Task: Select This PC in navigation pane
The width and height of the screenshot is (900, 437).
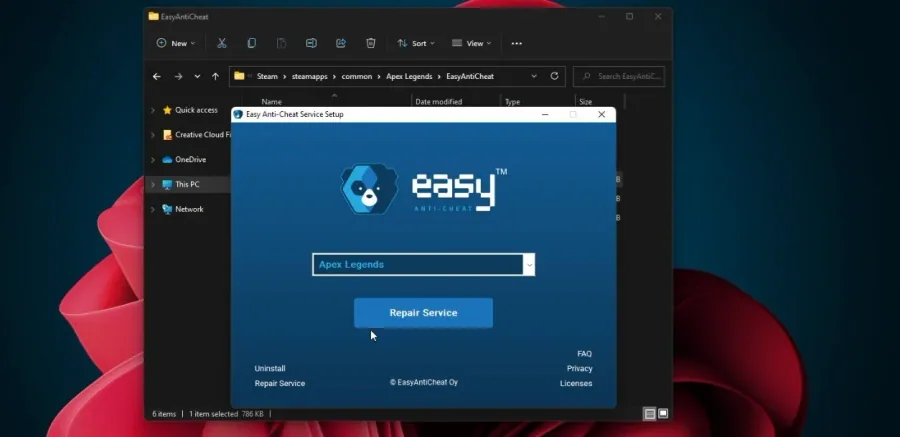Action: pyautogui.click(x=187, y=184)
